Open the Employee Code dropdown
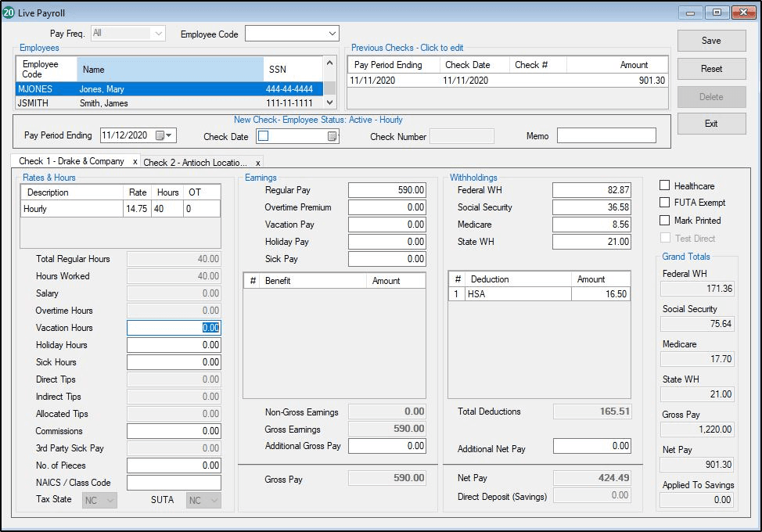This screenshot has width=762, height=532. [330, 33]
